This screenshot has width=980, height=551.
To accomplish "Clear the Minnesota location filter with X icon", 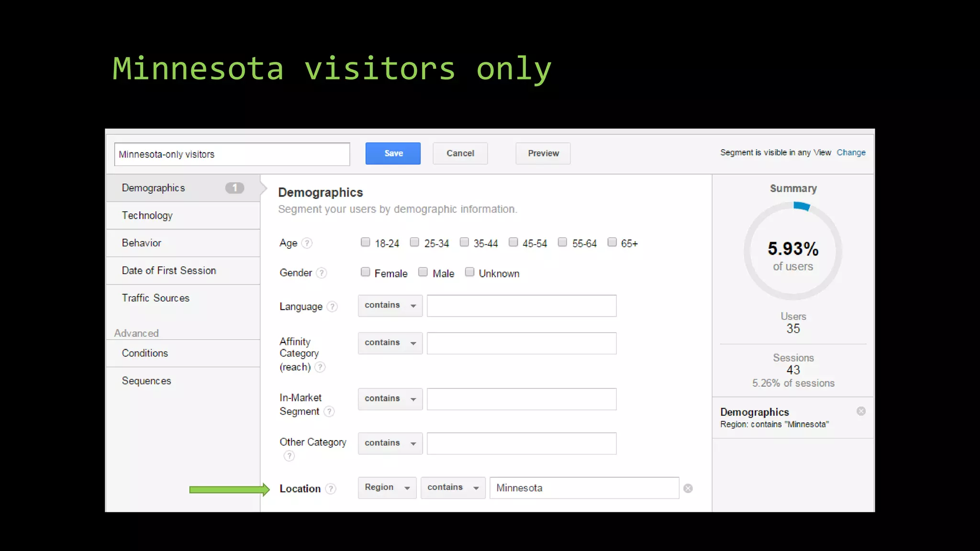I will pos(688,488).
